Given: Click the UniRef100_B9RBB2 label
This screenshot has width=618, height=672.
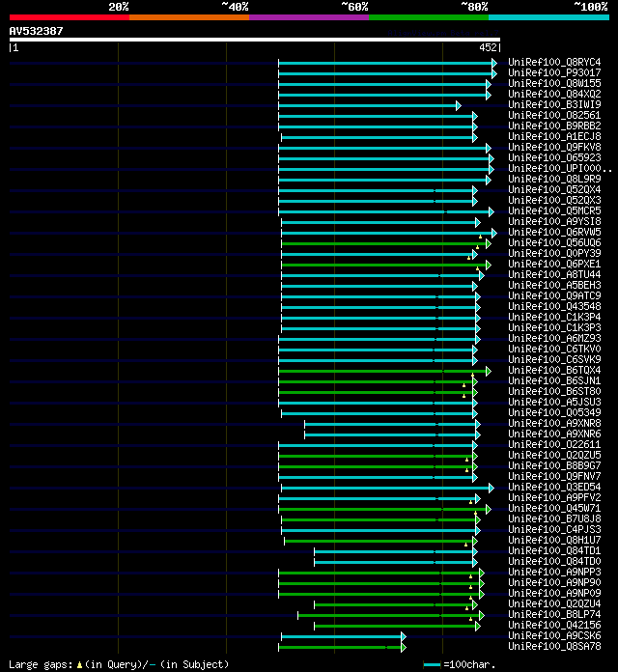Looking at the screenshot, I should click(554, 126).
